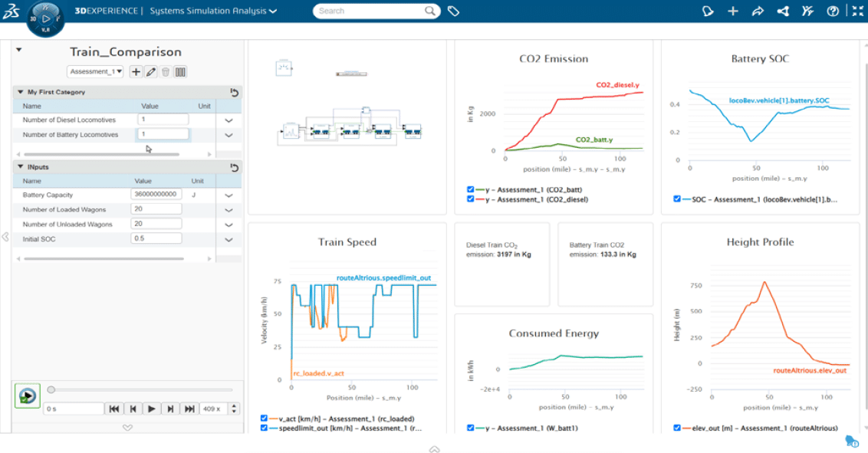Jump to end with skip-to-last button

click(x=189, y=409)
